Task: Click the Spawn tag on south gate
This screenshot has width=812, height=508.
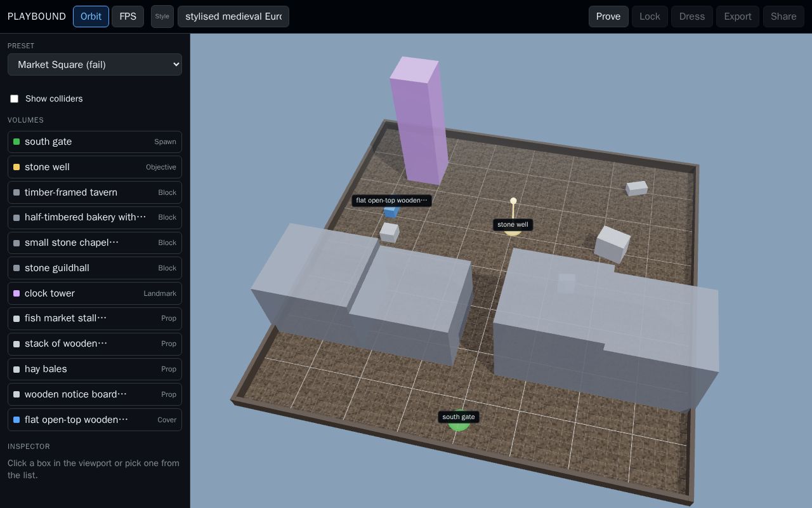Action: tap(165, 142)
